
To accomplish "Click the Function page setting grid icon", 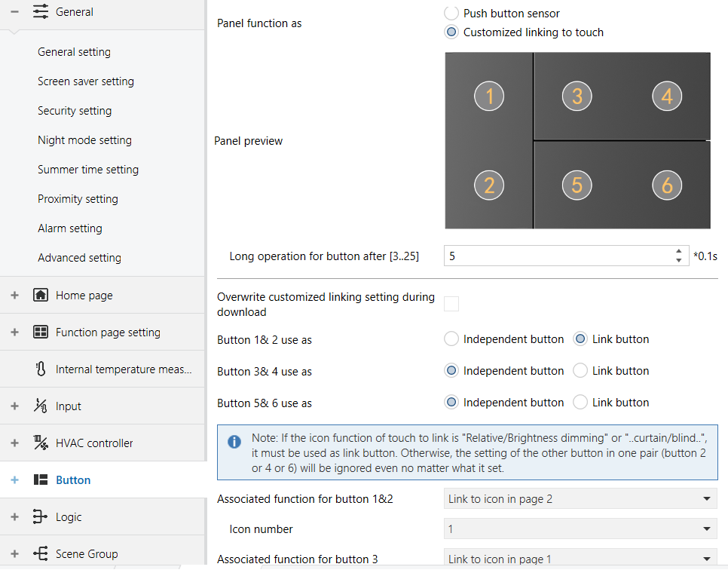I will pyautogui.click(x=41, y=332).
